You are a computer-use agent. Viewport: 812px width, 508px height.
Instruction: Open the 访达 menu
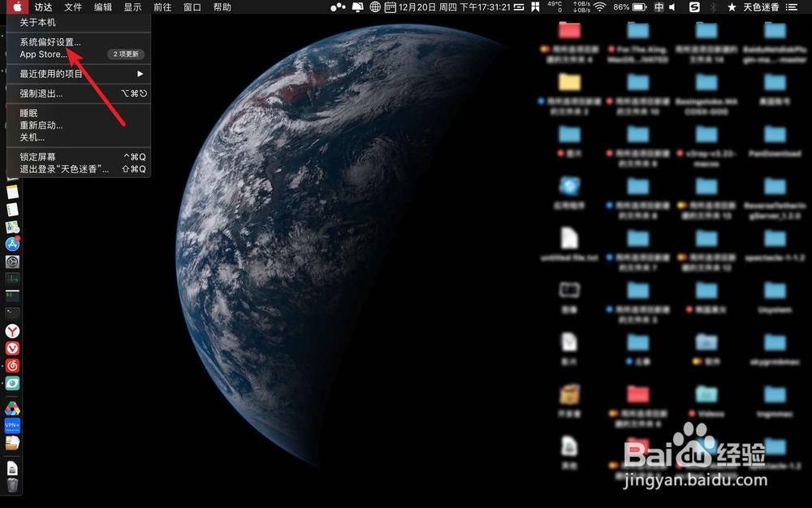tap(44, 7)
